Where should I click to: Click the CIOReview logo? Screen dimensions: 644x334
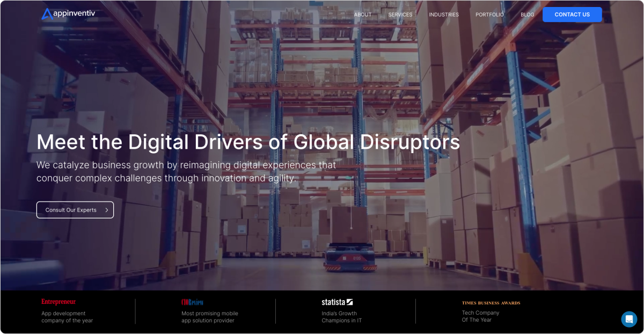coord(192,302)
